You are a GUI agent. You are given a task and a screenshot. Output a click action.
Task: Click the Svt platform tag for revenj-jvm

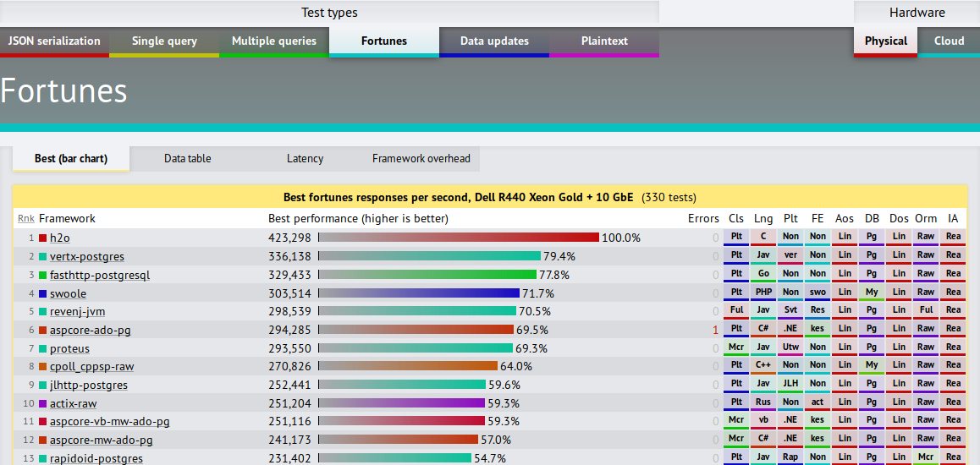coord(790,311)
